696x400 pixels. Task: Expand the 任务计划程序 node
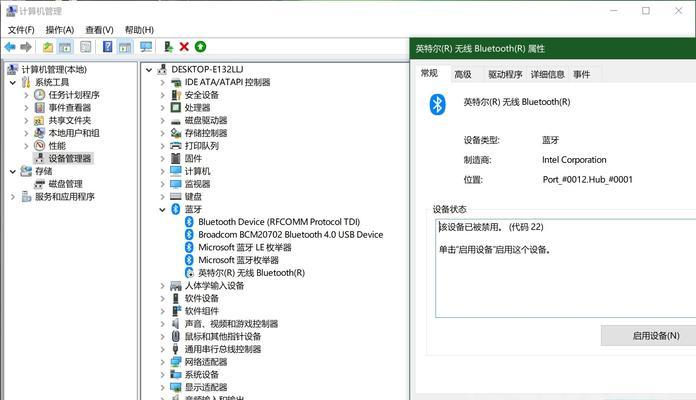pyautogui.click(x=26, y=95)
